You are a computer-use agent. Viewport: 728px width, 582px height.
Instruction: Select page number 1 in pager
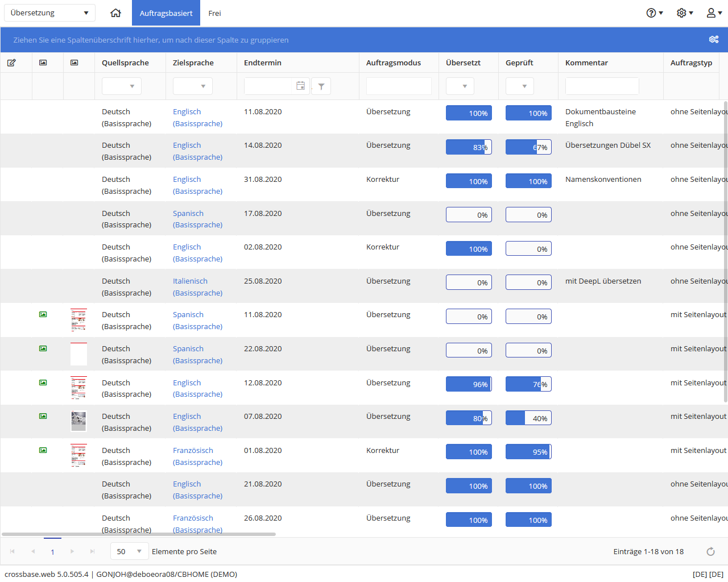52,552
